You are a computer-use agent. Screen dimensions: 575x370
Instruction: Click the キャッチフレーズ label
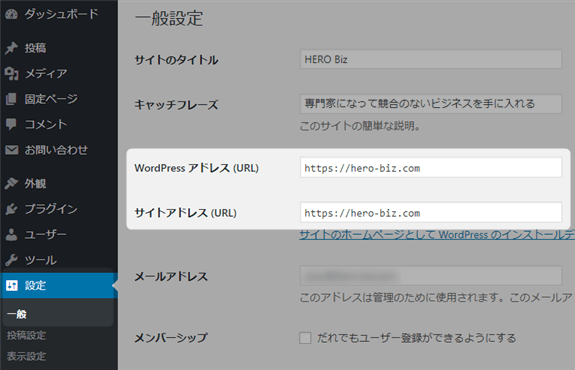(176, 105)
